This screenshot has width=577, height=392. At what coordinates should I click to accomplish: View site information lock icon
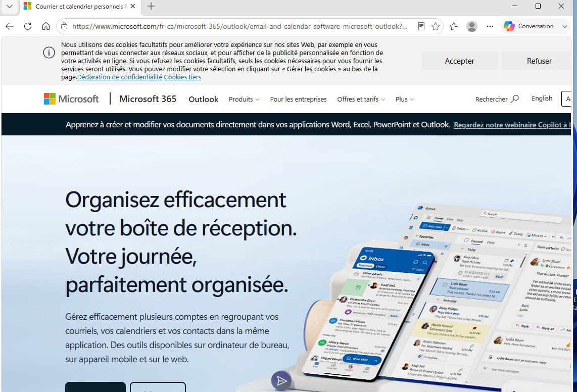[64, 26]
